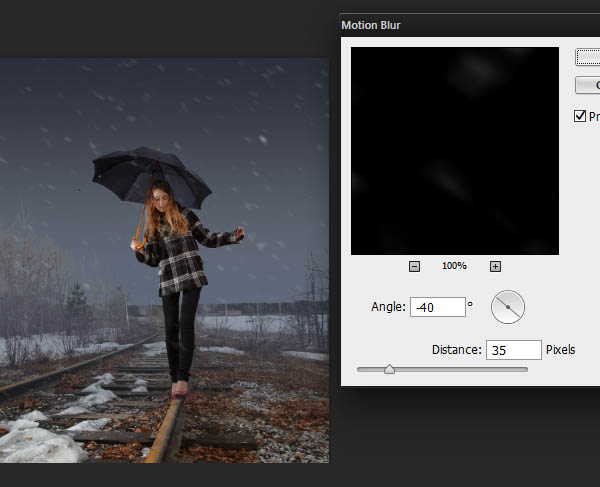Screen dimensions: 600x487
Task: Click the Distance label text
Action: point(456,351)
